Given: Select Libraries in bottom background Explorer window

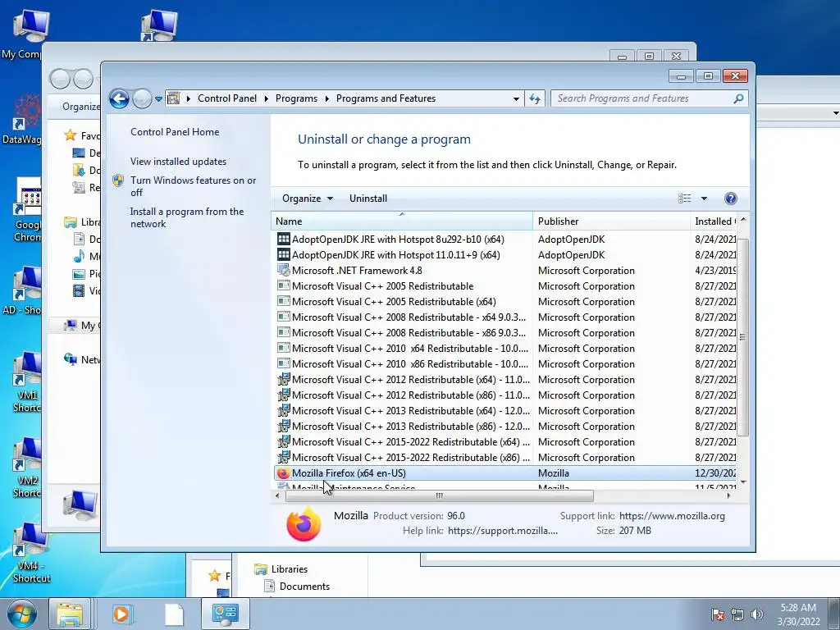Looking at the screenshot, I should [282, 569].
